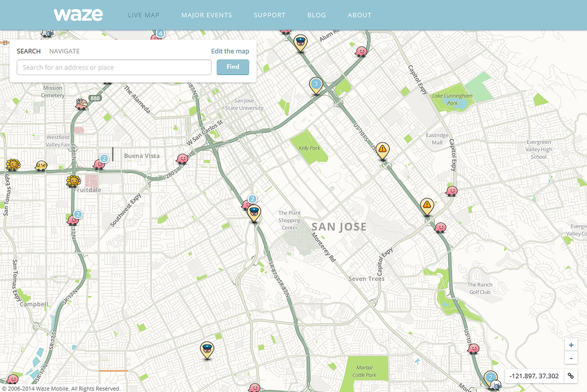Select the SEARCH tab
The height and width of the screenshot is (392, 587).
[29, 51]
